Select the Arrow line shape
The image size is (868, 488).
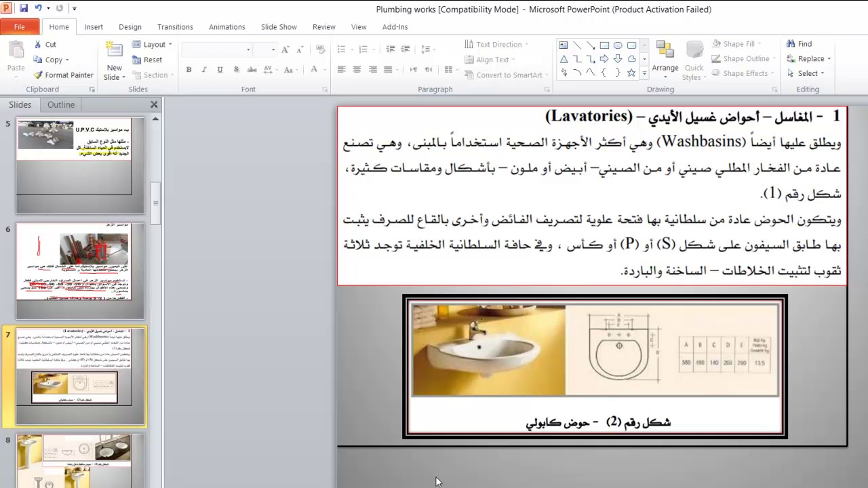click(591, 45)
